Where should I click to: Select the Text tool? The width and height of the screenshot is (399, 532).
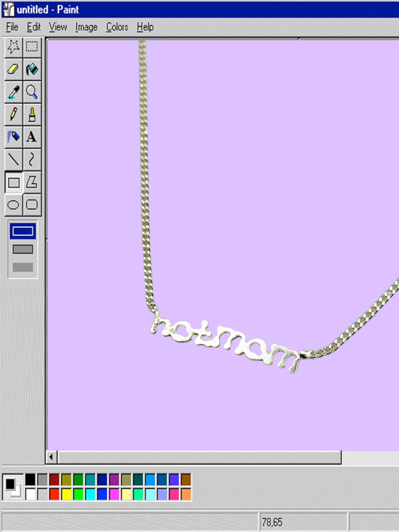(32, 137)
